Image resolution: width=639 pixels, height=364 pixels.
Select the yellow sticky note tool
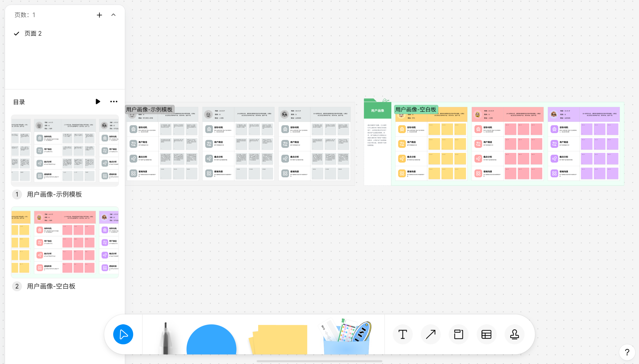pyautogui.click(x=278, y=339)
